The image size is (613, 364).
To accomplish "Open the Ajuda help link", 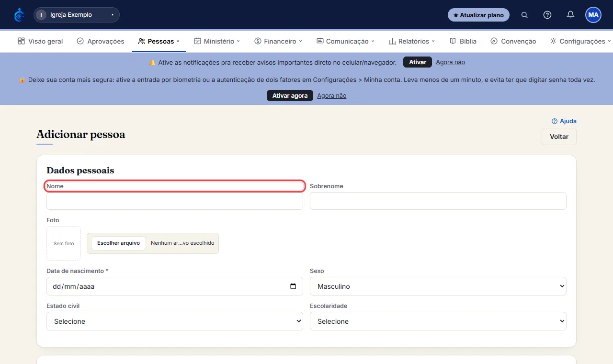I will (x=564, y=121).
